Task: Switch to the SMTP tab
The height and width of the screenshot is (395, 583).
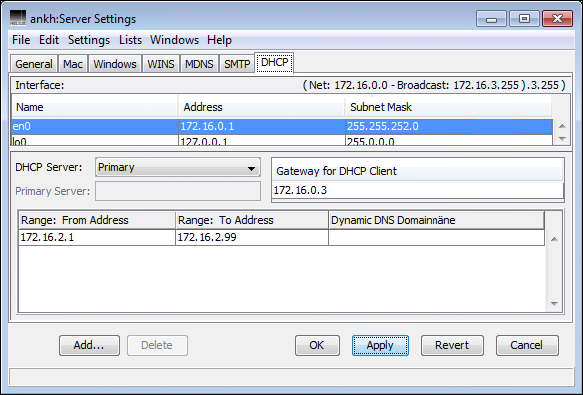Action: (237, 64)
